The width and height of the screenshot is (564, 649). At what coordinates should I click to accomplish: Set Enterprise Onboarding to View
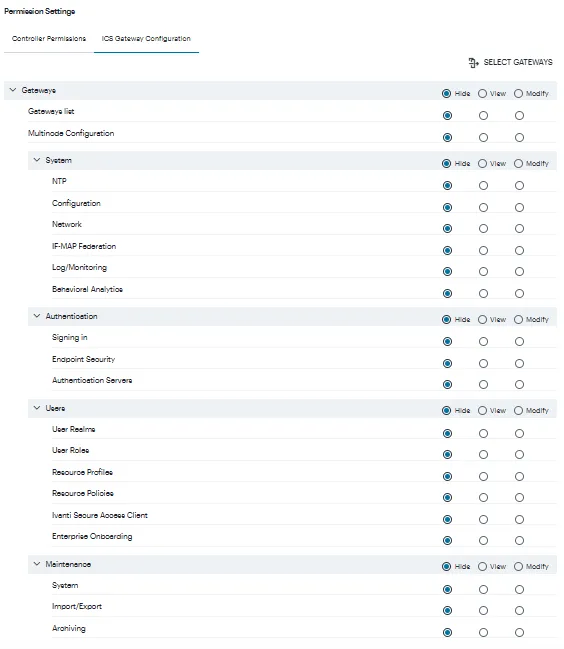pos(483,541)
